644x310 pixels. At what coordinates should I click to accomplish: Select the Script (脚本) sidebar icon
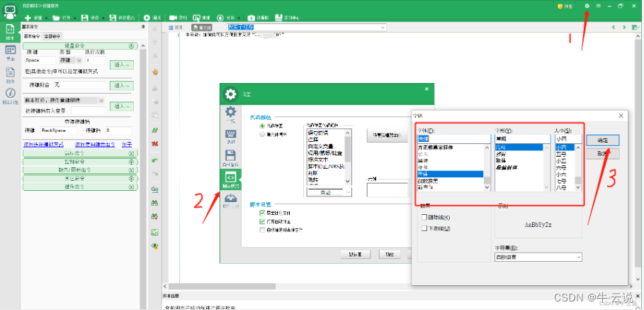pos(10,33)
